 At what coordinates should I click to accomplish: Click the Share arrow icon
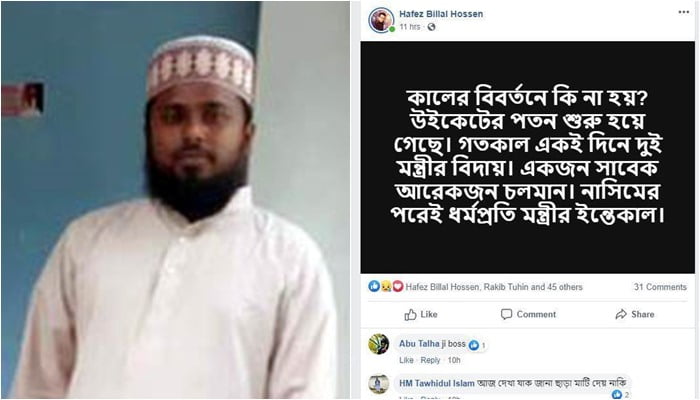coord(621,314)
